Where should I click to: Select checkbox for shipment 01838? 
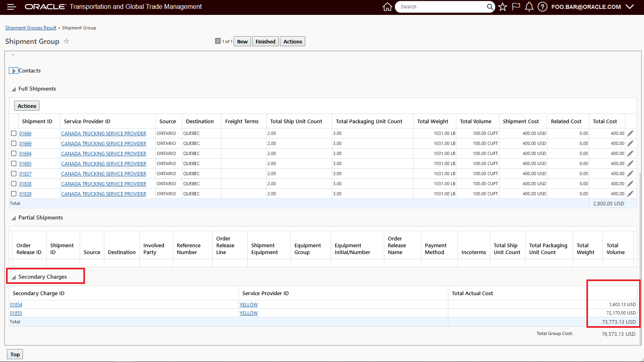[x=14, y=184]
